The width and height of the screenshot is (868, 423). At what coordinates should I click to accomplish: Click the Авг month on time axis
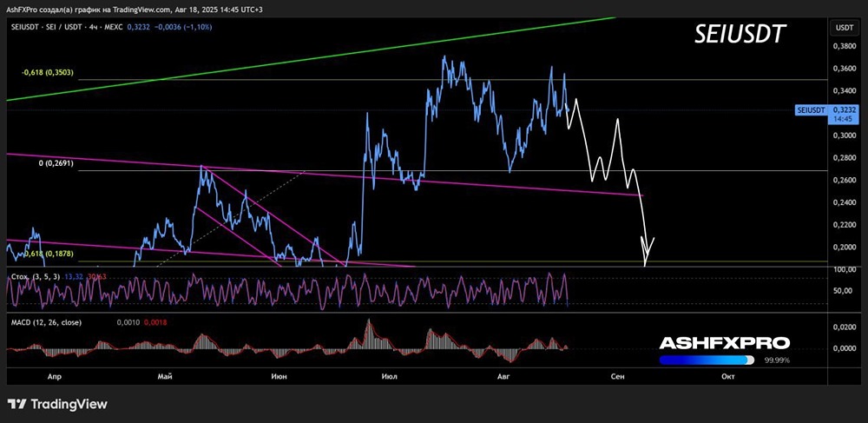[503, 377]
